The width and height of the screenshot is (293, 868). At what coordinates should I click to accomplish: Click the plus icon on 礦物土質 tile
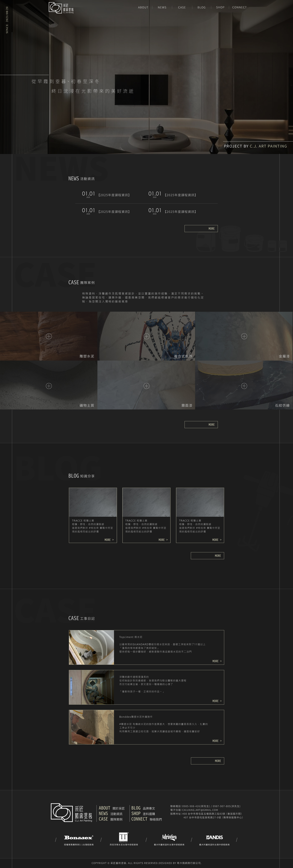pyautogui.click(x=49, y=385)
